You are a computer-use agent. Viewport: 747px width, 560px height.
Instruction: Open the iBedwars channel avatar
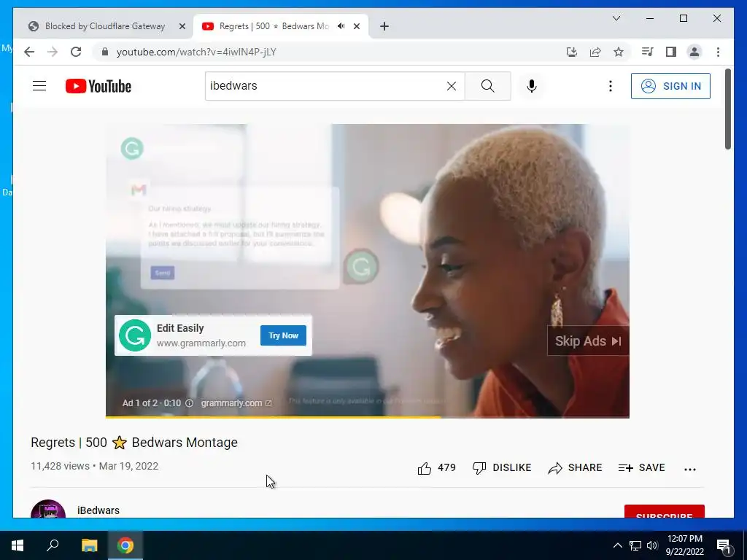click(x=48, y=509)
